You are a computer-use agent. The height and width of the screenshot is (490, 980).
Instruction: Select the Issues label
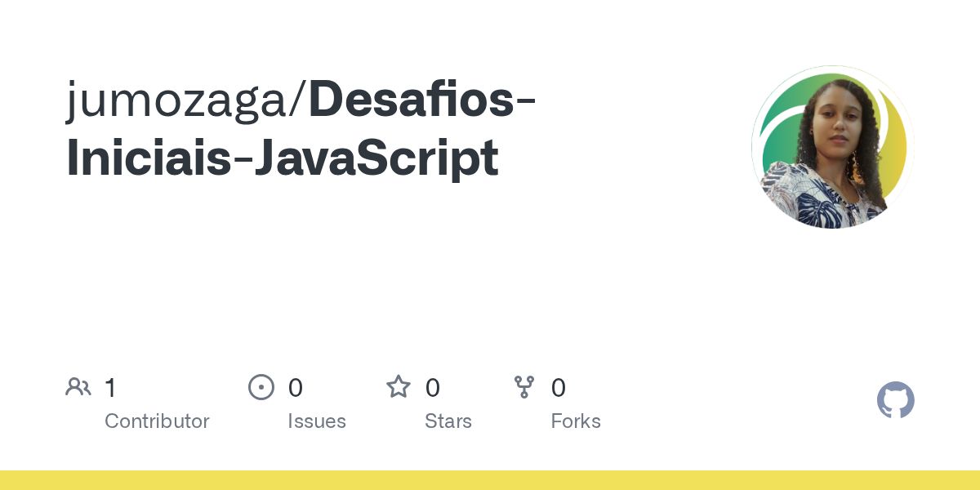(316, 421)
